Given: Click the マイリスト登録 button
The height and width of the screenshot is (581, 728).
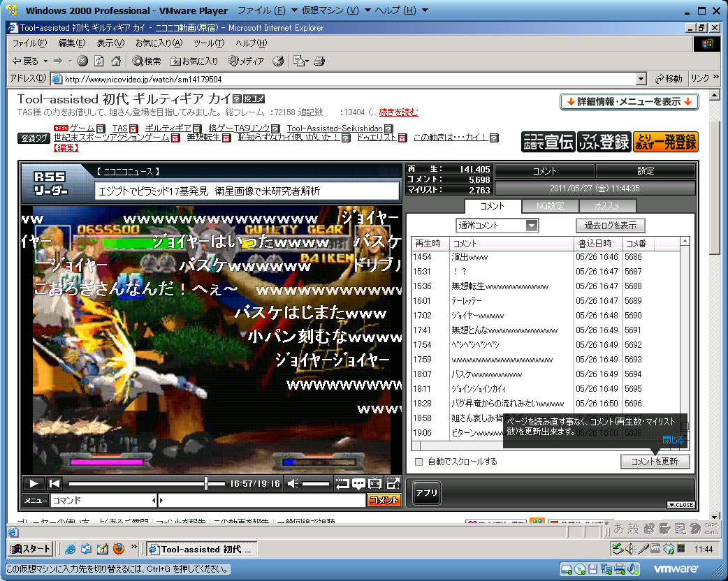Looking at the screenshot, I should click(x=604, y=142).
